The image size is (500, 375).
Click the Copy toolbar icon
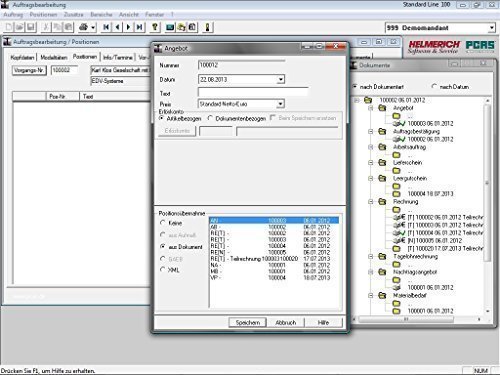57,27
